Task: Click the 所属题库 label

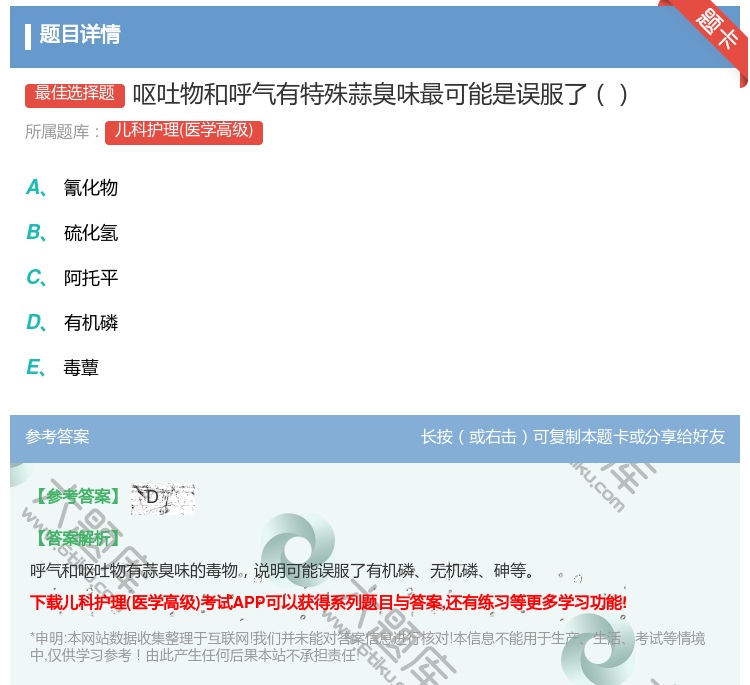Action: (62, 132)
